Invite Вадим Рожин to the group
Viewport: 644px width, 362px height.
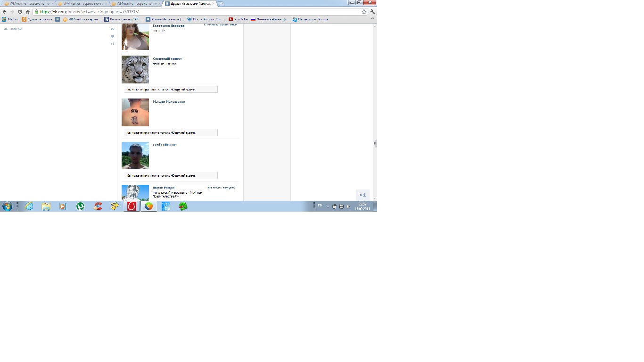pos(221,188)
